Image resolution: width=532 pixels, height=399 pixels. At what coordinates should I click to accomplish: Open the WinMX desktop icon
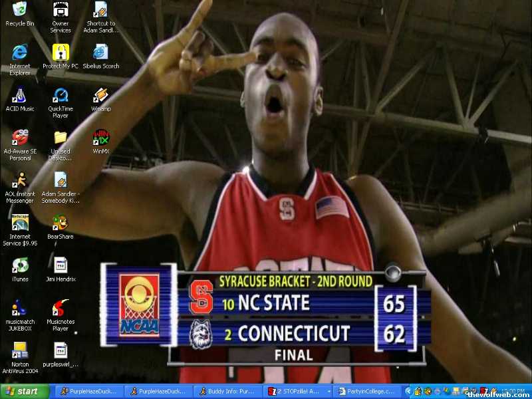pos(101,138)
